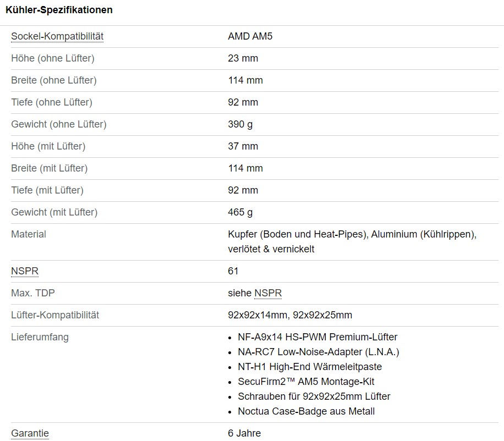
Task: Click NSPR link beside "siehe"
Action: click(268, 293)
